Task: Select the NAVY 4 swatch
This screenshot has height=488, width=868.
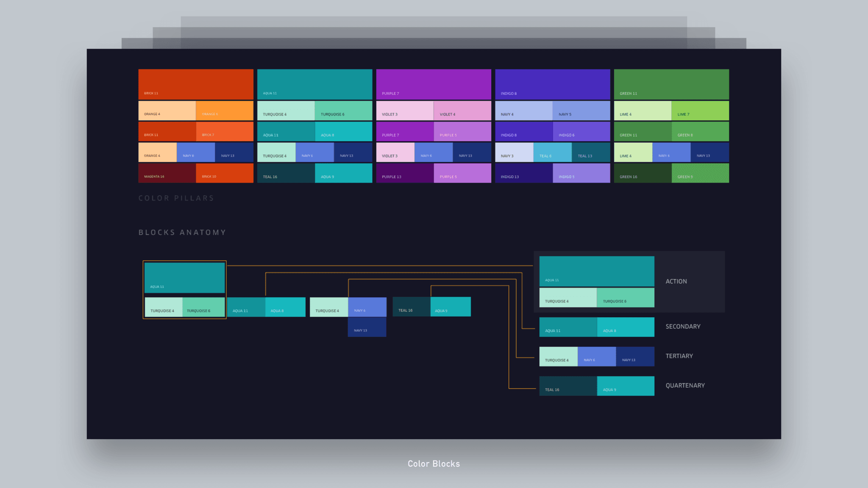Action: [524, 111]
